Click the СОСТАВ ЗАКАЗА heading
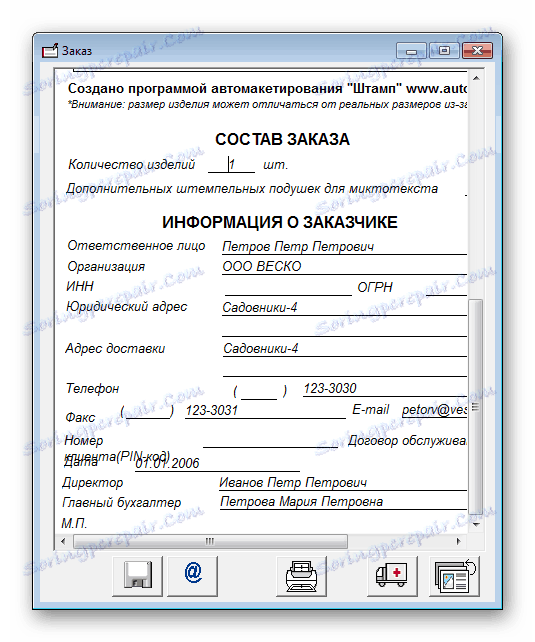535x642 pixels. pyautogui.click(x=282, y=139)
